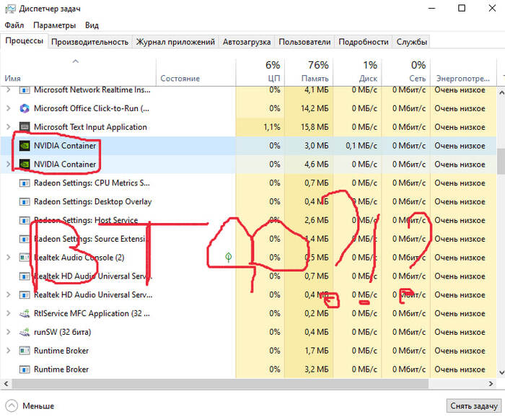Click the 14,2 МБ memory cell
This screenshot has height=420, width=505.
(309, 108)
